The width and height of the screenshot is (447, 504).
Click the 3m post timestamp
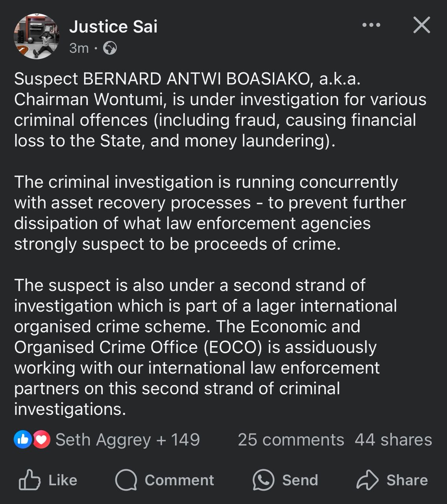(79, 48)
